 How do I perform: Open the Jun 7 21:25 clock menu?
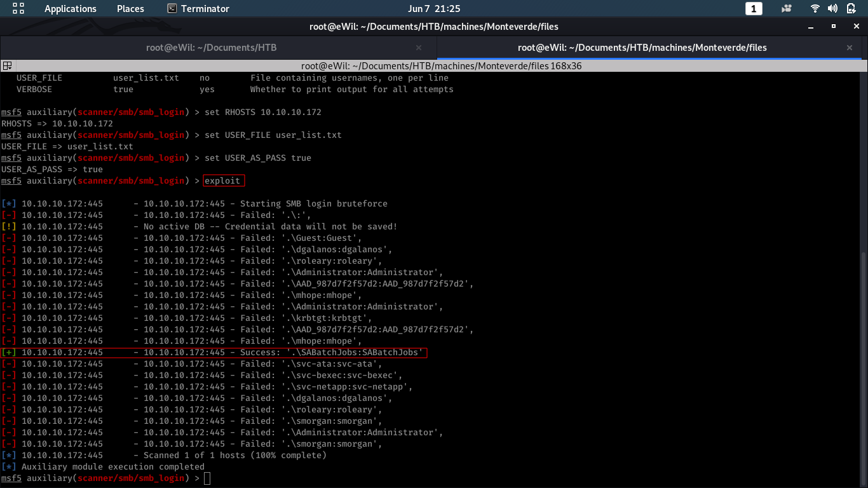434,8
